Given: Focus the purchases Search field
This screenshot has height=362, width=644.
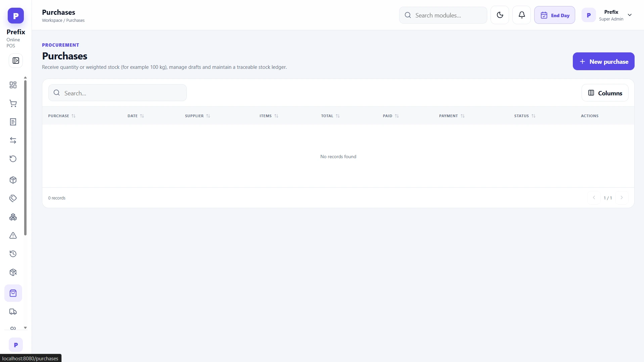Looking at the screenshot, I should pyautogui.click(x=118, y=93).
